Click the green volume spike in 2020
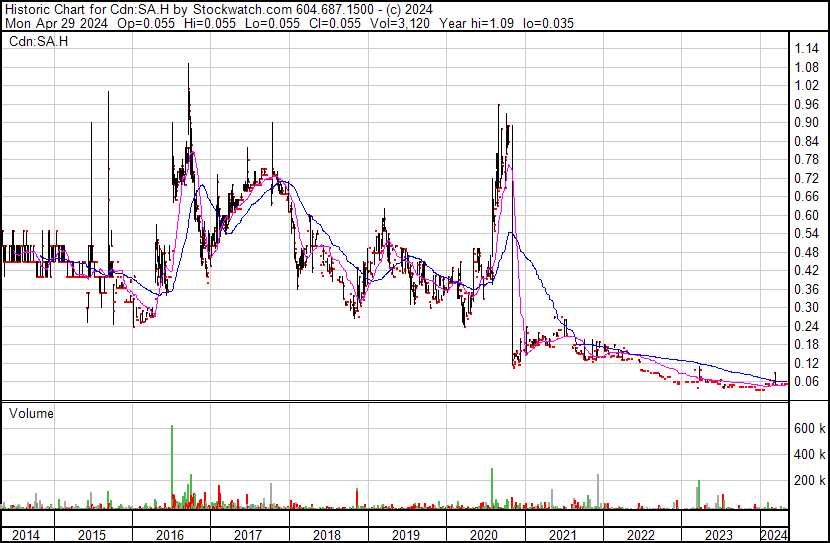The height and width of the screenshot is (543, 830). click(492, 488)
